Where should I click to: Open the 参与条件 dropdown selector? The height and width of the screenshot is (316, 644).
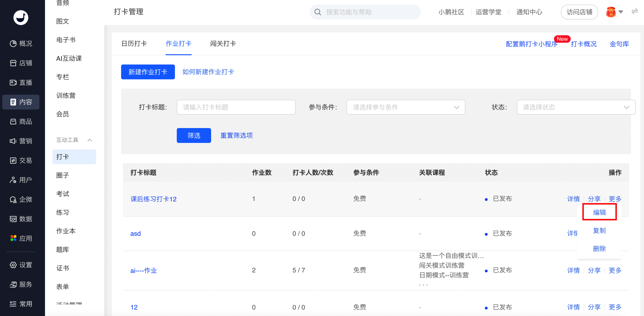pos(406,107)
